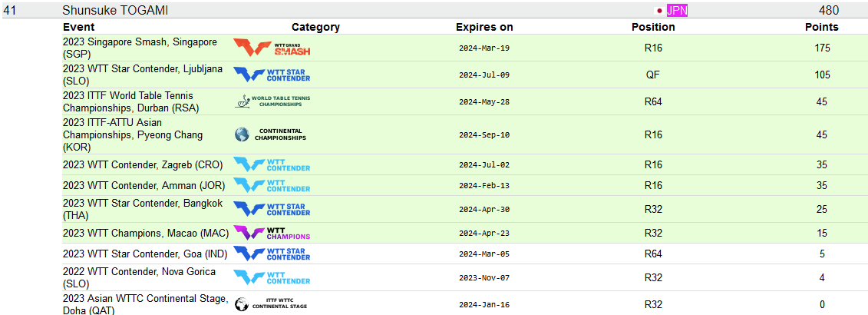Image resolution: width=868 pixels, height=315 pixels.
Task: Click QF position in Ljubljana row
Action: point(653,75)
